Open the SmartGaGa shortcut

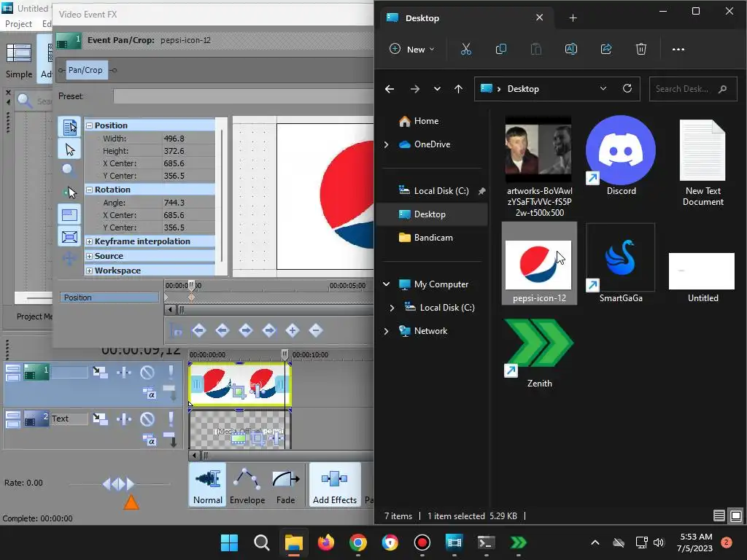pyautogui.click(x=621, y=263)
